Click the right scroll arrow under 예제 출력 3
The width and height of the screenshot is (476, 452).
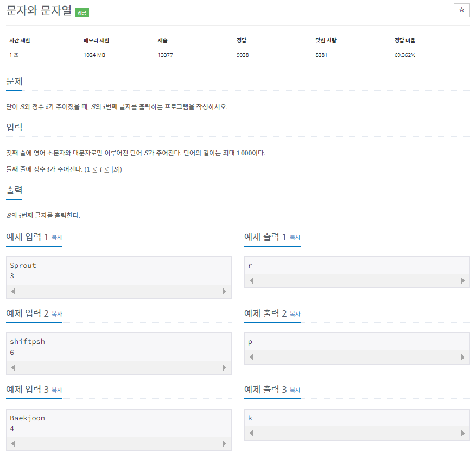click(463, 433)
